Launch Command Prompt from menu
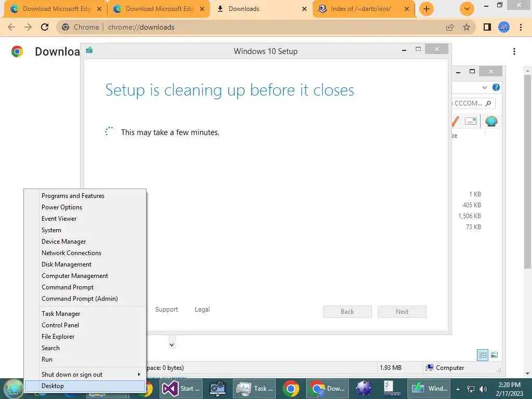Viewport: 532px width, 399px height. (85, 287)
